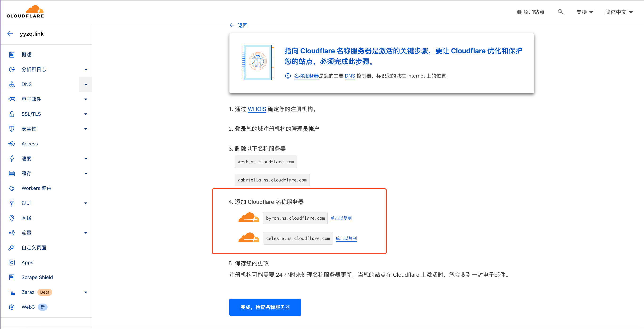This screenshot has height=329, width=644.
Task: Open the 概述 sidebar item
Action: (46, 55)
